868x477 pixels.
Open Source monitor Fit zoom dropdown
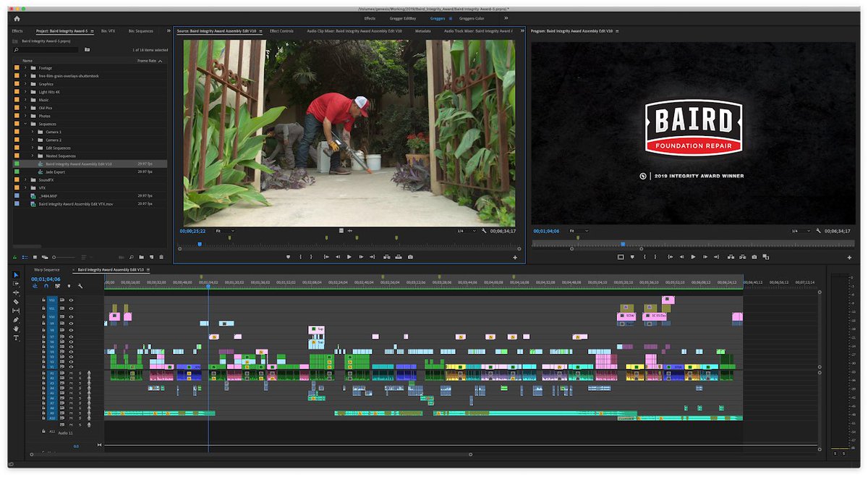[225, 231]
